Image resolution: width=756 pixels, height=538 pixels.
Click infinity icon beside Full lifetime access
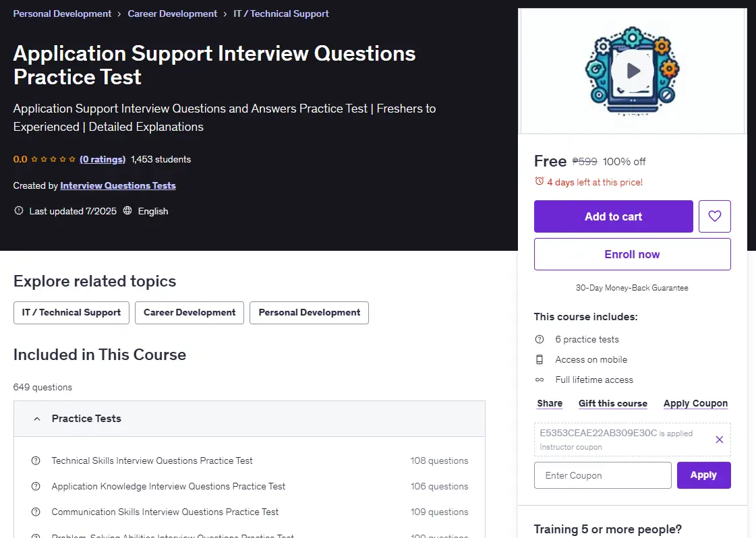coord(540,380)
